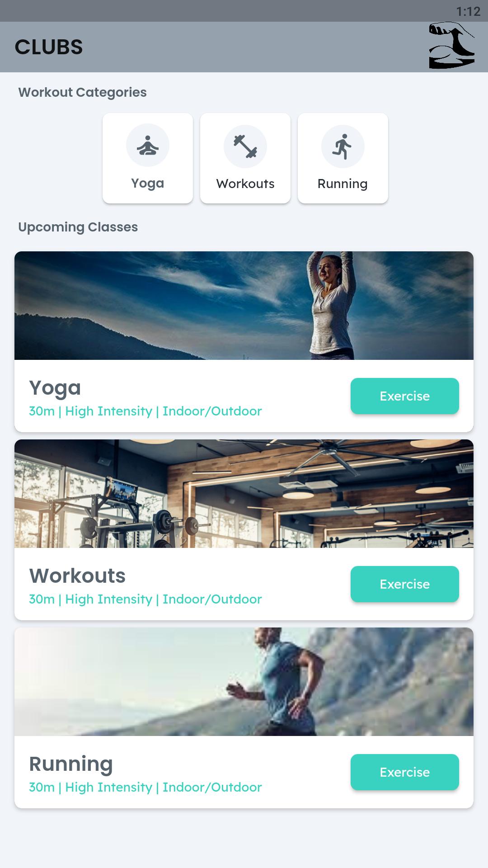Tap the running figure icon
Image resolution: width=488 pixels, height=868 pixels.
(343, 146)
